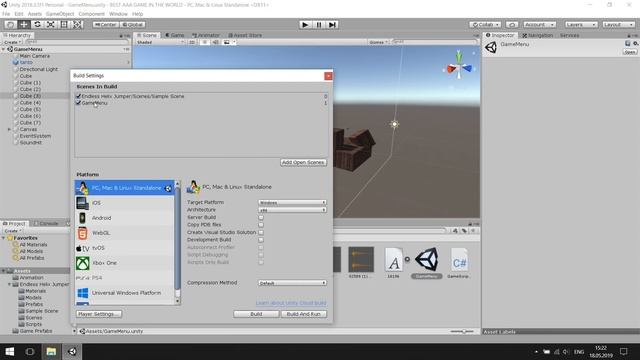Open Task View on taskbar
The height and width of the screenshot is (360, 640).
[30, 351]
